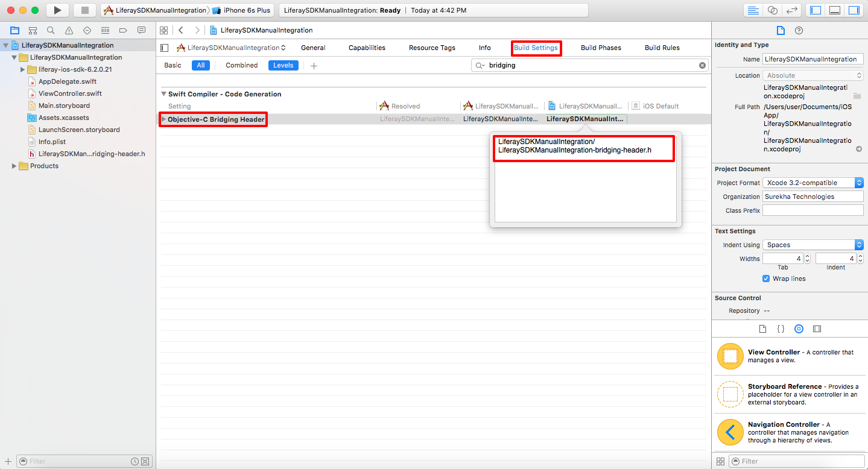Open the Indent Using dropdown

coord(813,245)
